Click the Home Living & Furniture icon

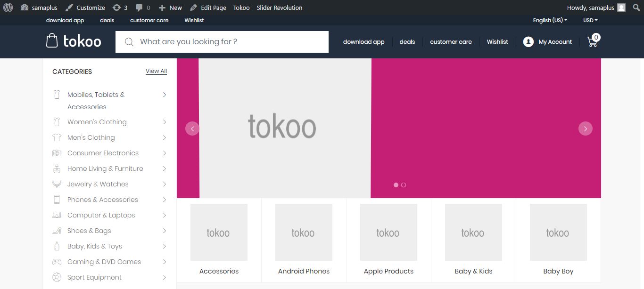tap(57, 169)
